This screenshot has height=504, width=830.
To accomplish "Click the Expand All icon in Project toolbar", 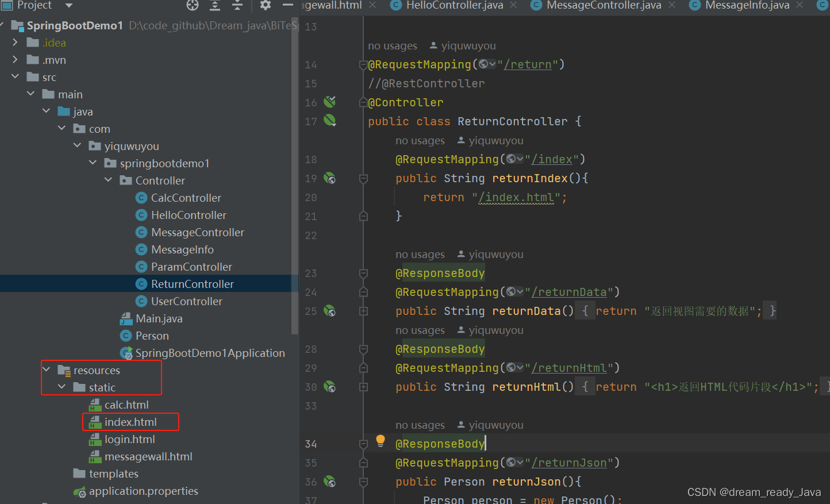I will coord(215,5).
